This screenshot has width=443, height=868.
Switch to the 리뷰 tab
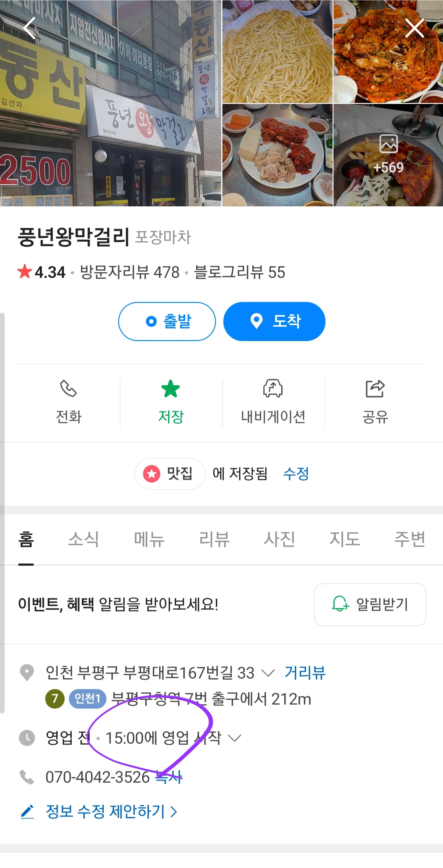coord(214,539)
